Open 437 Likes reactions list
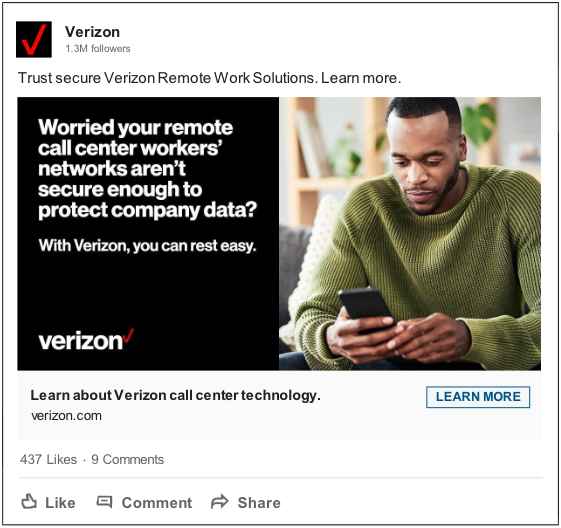Image resolution: width=561 pixels, height=528 pixels. [x=49, y=459]
